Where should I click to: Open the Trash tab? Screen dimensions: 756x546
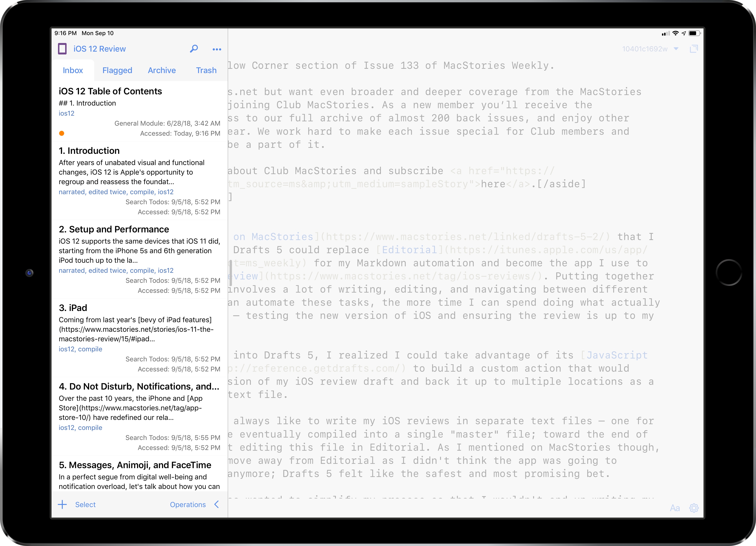206,70
